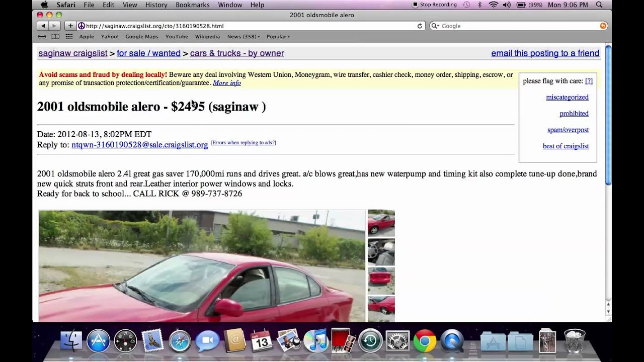Screen dimensions: 644x362
Task: Expand News (358) bookmarks folder
Action: (244, 37)
